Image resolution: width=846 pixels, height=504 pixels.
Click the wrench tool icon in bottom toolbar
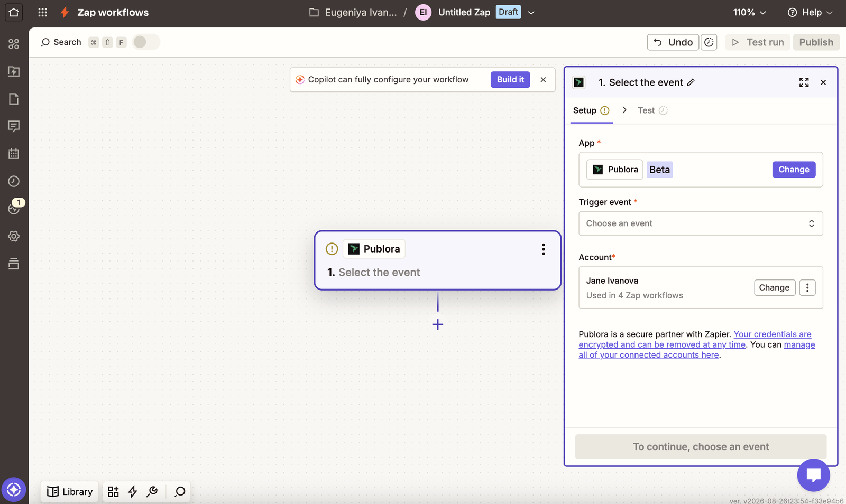[152, 492]
